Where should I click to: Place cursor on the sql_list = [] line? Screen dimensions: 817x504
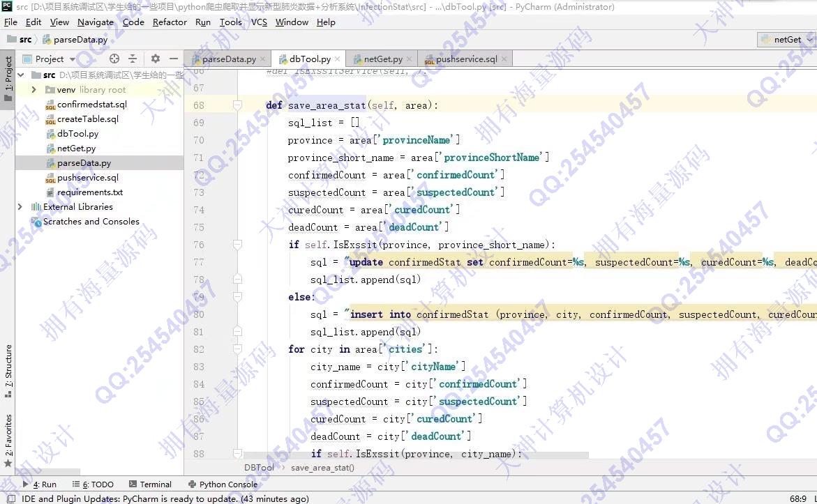click(324, 123)
